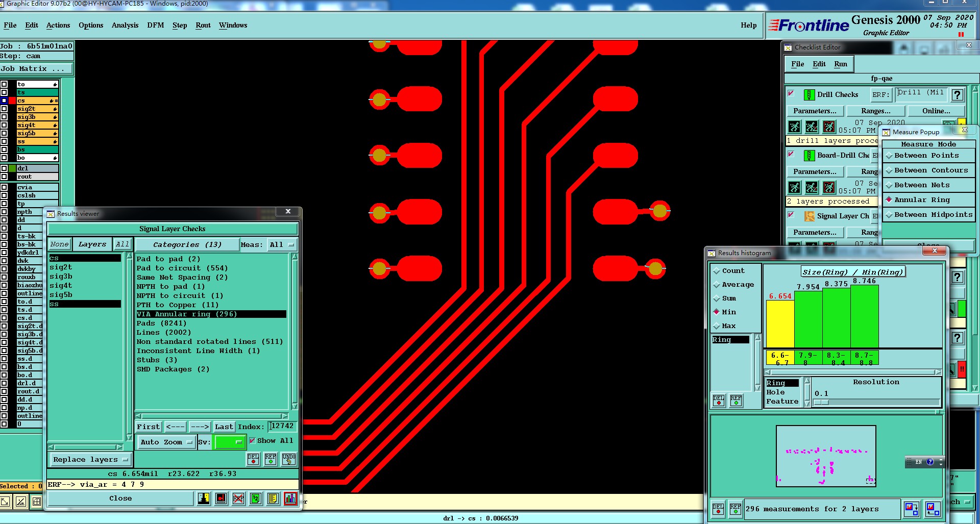980x524 pixels.
Task: Run the Drill Checks first running-man icon
Action: 795,127
